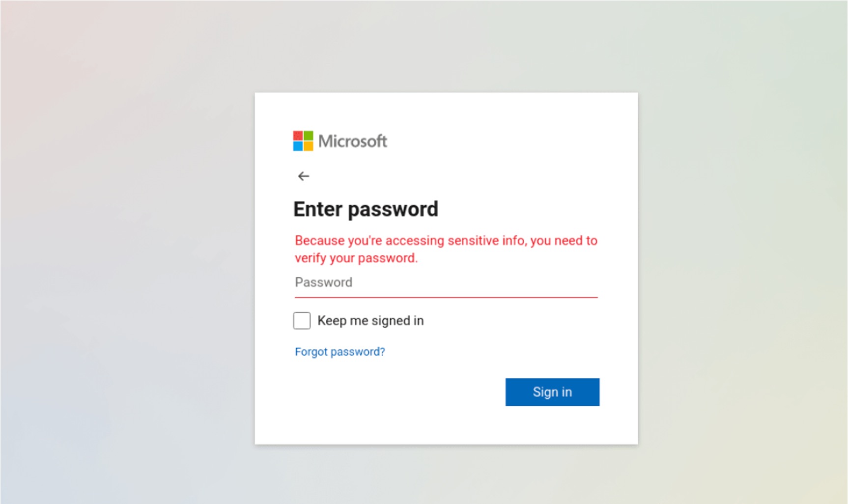Image resolution: width=848 pixels, height=504 pixels.
Task: Click the red square of the Microsoft logo
Action: pos(298,136)
